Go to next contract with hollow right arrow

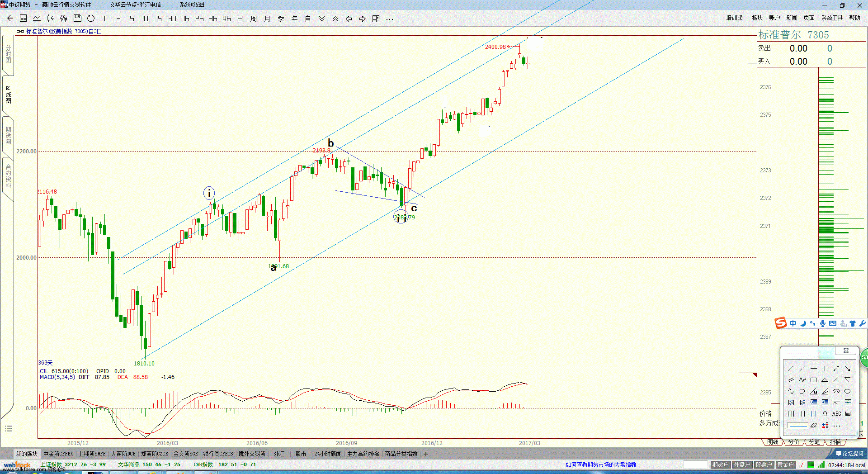click(363, 19)
